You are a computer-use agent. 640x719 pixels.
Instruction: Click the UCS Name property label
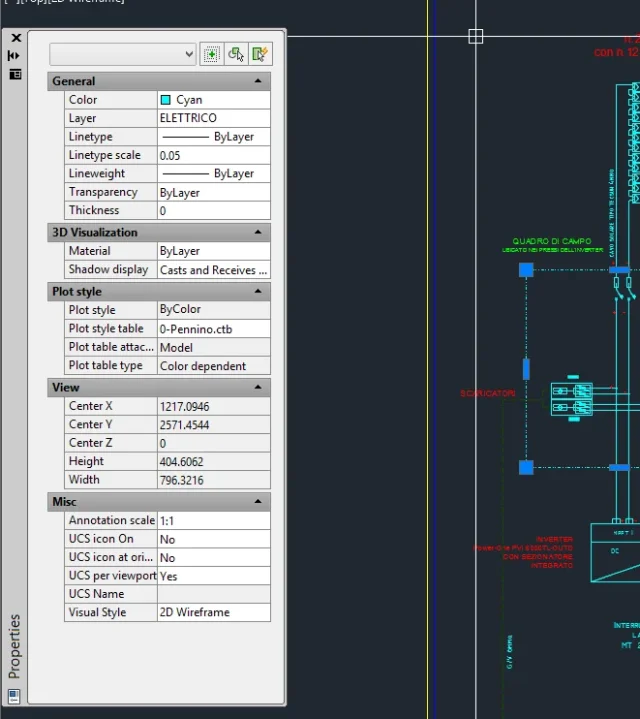click(96, 594)
